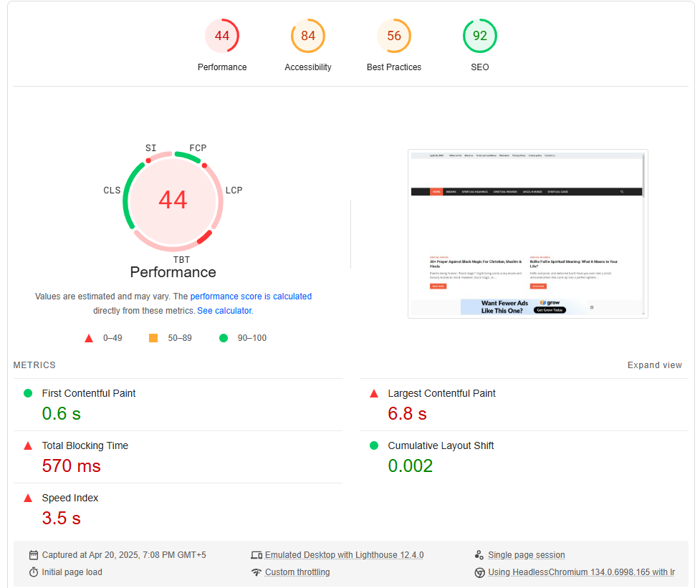Click the green circle beside First Contentful Paint

[28, 393]
